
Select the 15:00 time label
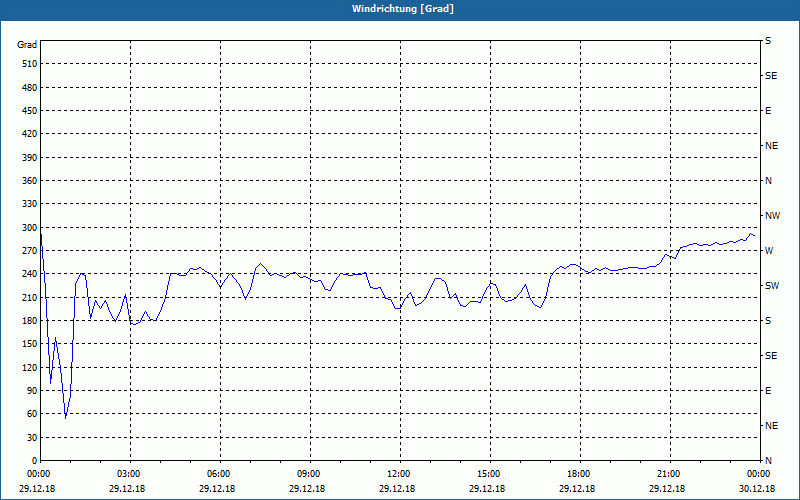(x=489, y=474)
